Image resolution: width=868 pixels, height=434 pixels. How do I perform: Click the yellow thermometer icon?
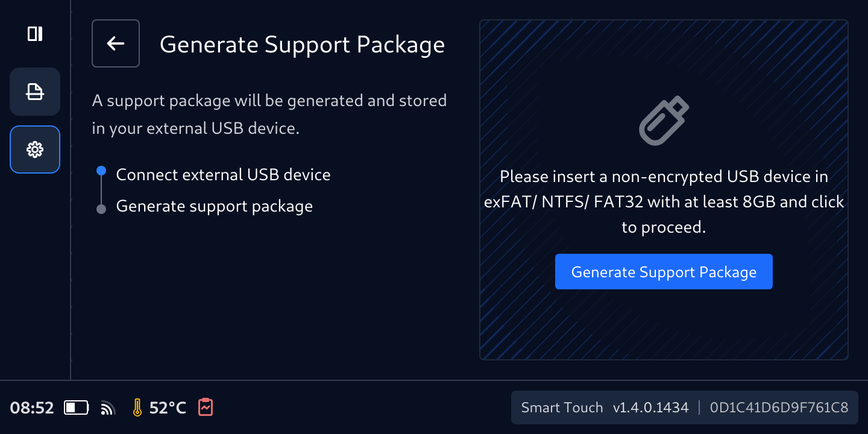click(137, 408)
